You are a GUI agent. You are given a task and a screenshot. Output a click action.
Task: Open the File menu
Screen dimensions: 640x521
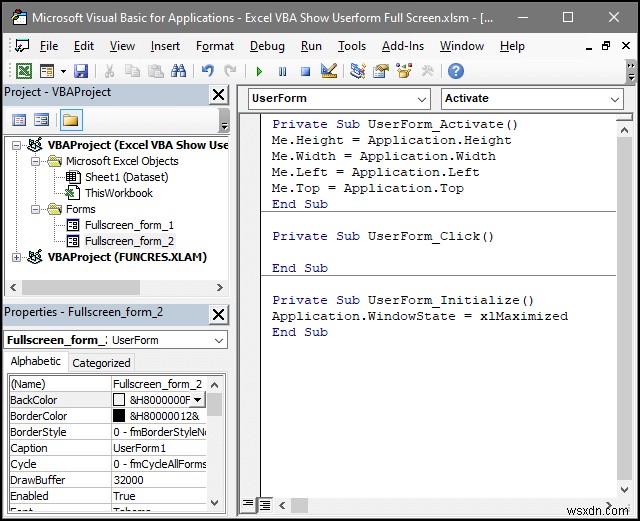coord(49,46)
